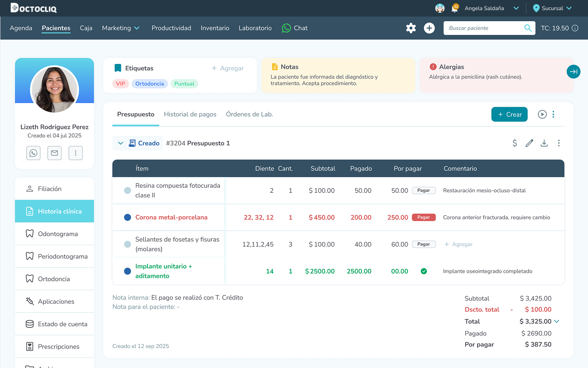588x368 pixels.
Task: Open kebab menu next to Crear
Action: click(554, 115)
